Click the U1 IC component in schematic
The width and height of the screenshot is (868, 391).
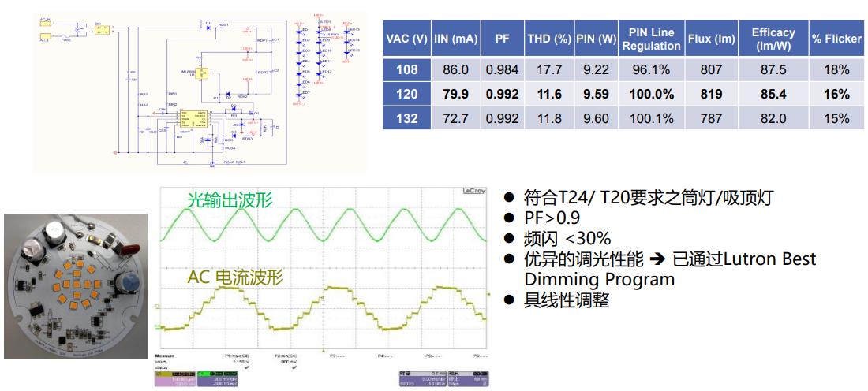pos(203,73)
